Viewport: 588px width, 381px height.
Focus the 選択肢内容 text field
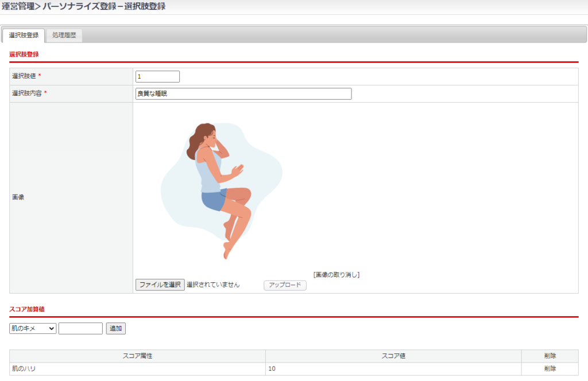coord(243,94)
